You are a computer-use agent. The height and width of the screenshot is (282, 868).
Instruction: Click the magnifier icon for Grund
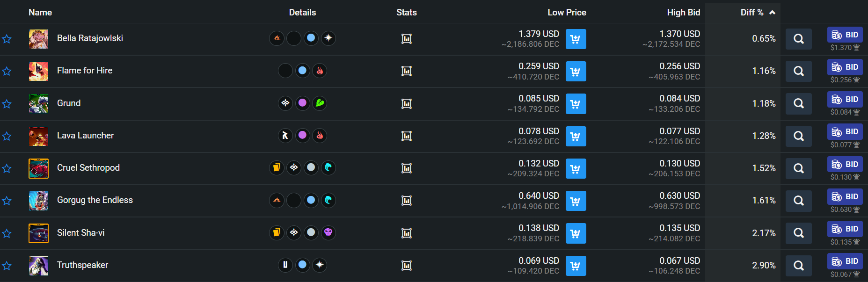tap(799, 103)
